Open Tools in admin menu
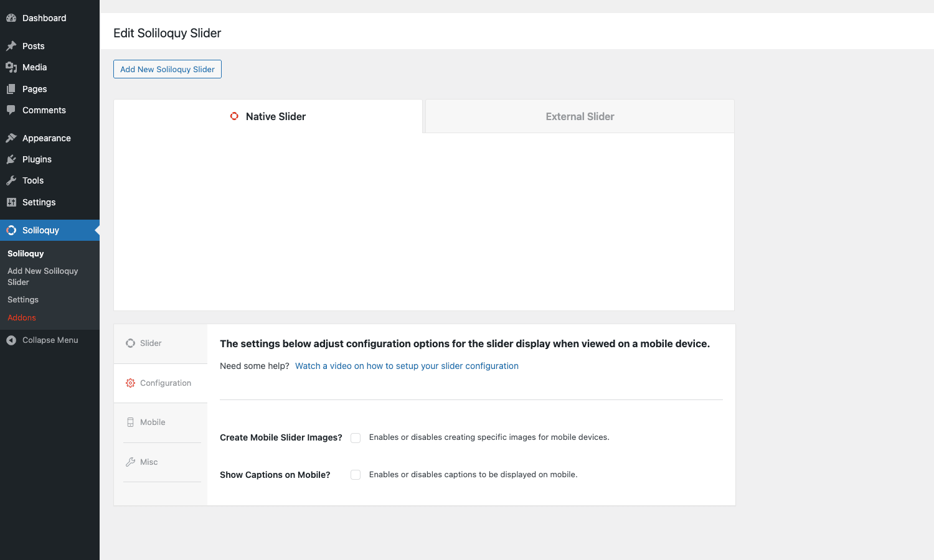 (x=50, y=180)
